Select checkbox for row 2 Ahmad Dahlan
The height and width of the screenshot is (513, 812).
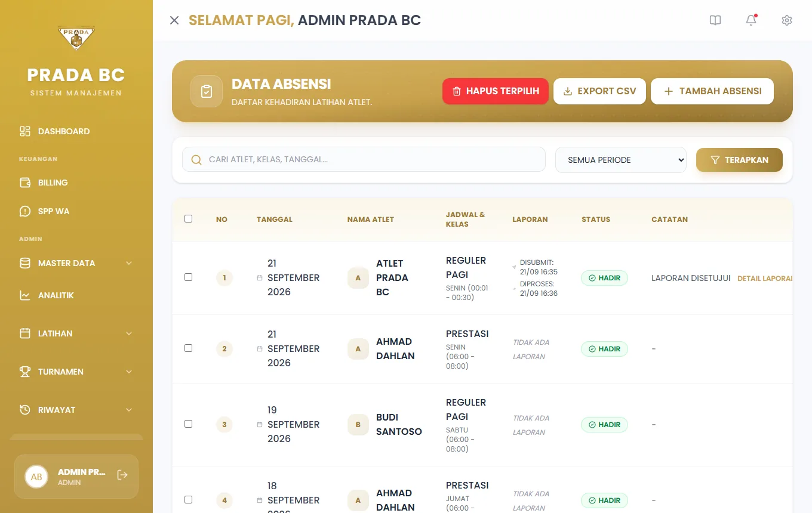click(189, 348)
